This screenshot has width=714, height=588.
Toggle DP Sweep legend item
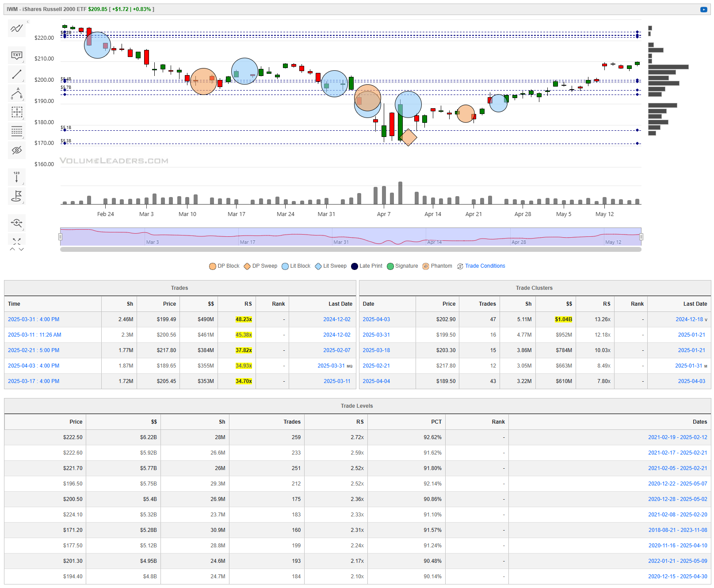260,266
